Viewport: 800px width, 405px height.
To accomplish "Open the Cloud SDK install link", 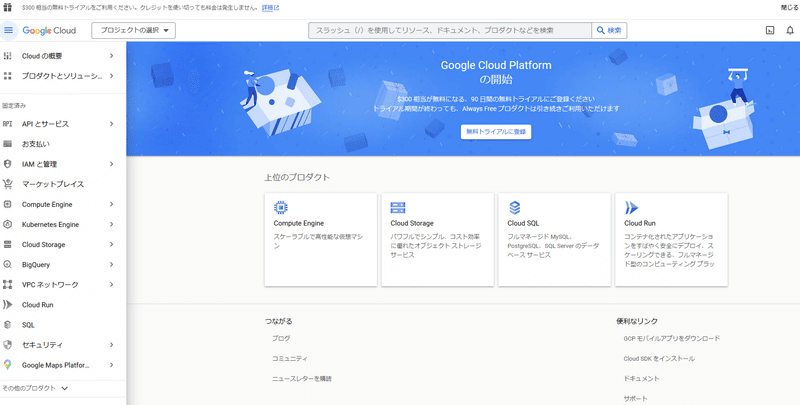I will [659, 359].
